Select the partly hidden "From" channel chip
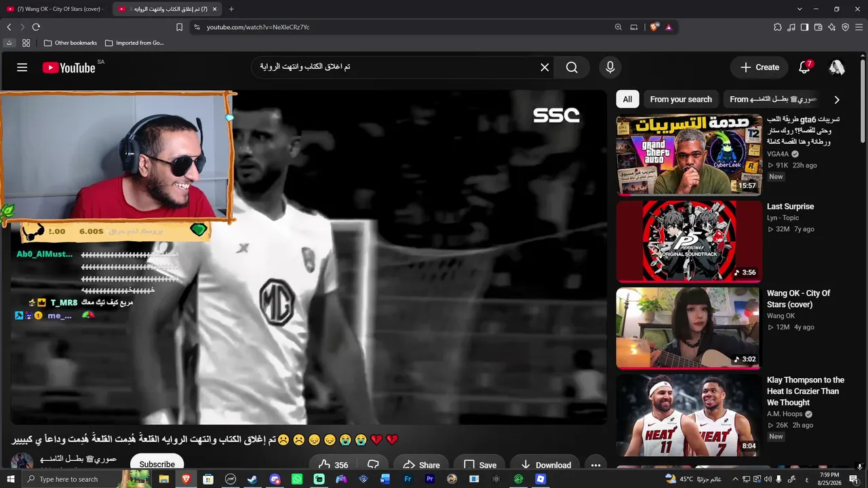 pos(773,99)
